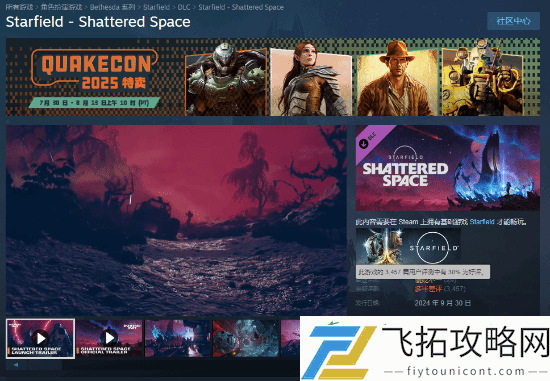The width and height of the screenshot is (550, 381).
Task: Click the orange 多半差评 review summary
Action: [428, 289]
